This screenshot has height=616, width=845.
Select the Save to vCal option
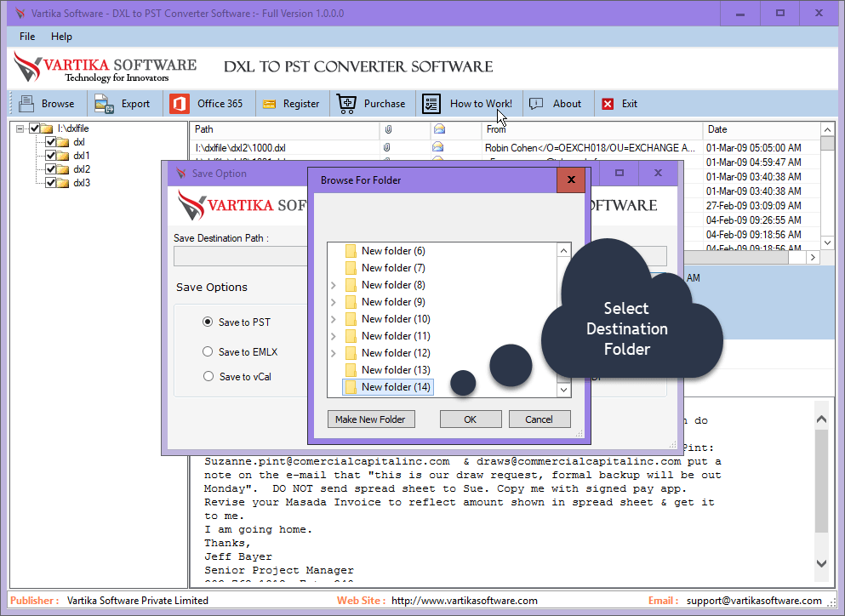[208, 376]
